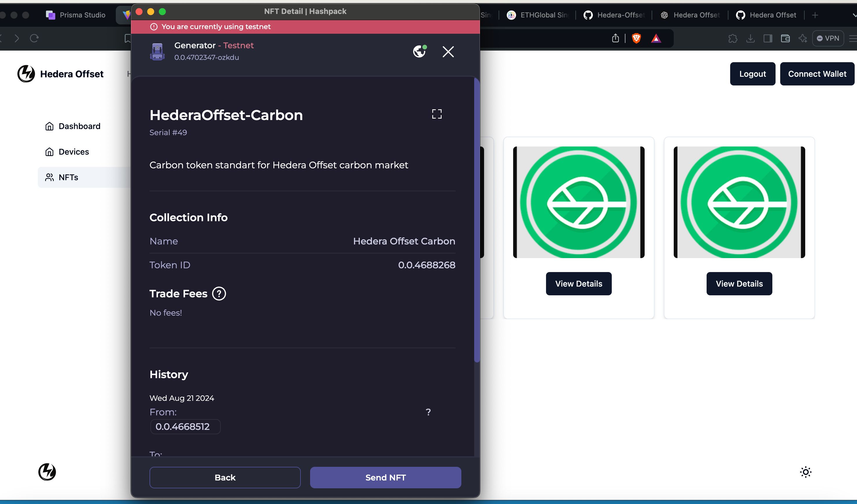This screenshot has height=504, width=857.
Task: Open a new browser tab
Action: point(815,15)
